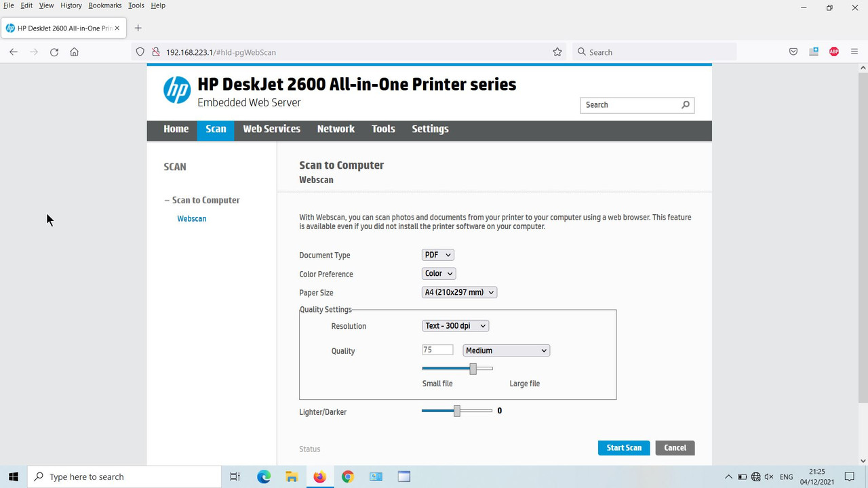Click the Lighter/Darker slider handle
The image size is (868, 488).
[x=457, y=411]
